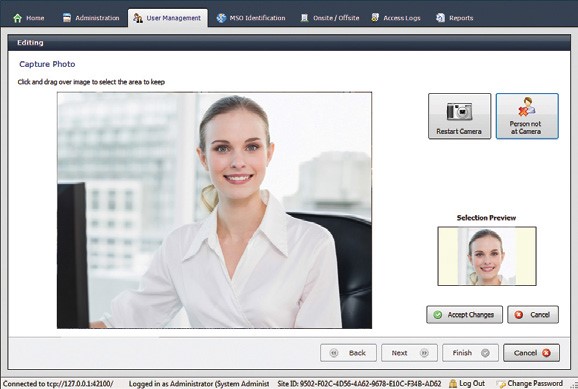This screenshot has height=389, width=578.
Task: Click the green checkmark on Accept Changes
Action: 438,315
